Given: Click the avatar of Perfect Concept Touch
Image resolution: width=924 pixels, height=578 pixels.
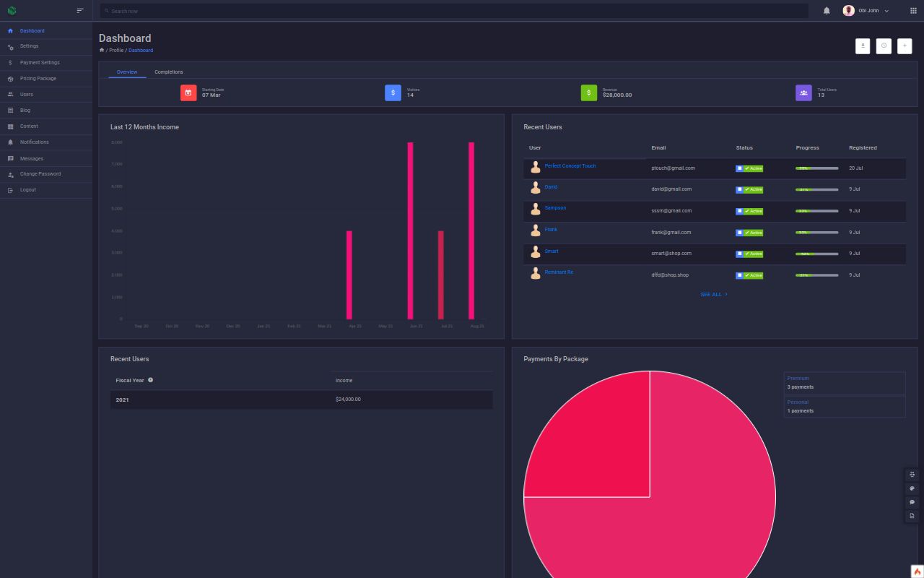Looking at the screenshot, I should point(536,167).
